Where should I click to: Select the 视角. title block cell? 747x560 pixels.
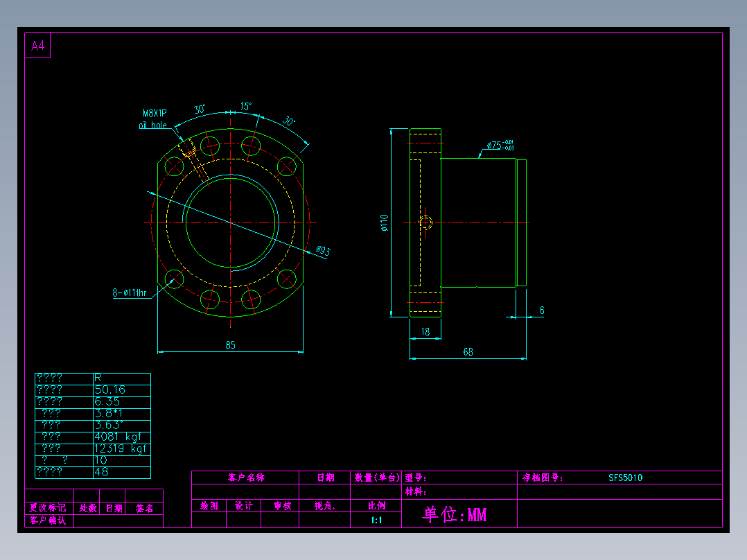tap(325, 506)
